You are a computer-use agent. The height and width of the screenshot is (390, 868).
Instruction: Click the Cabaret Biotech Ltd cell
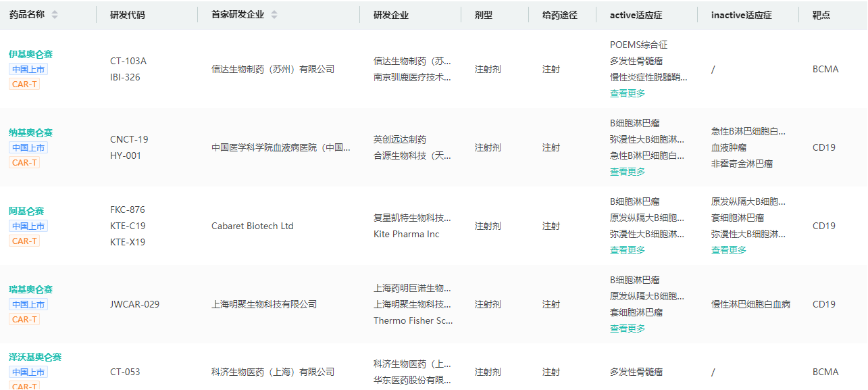252,226
